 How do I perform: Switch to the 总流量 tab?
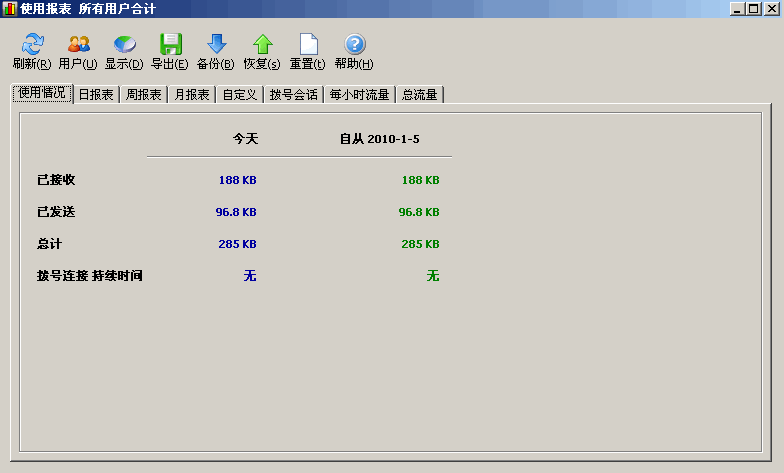click(x=420, y=94)
